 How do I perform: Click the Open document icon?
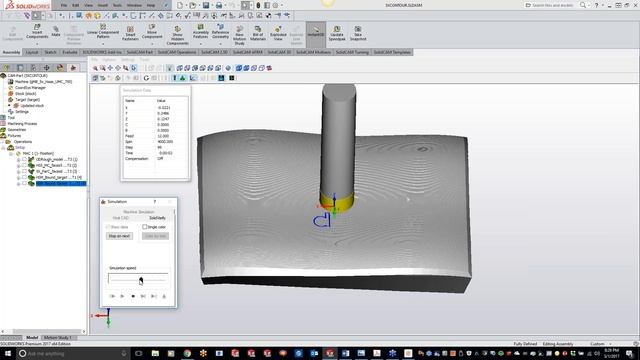(193, 5)
